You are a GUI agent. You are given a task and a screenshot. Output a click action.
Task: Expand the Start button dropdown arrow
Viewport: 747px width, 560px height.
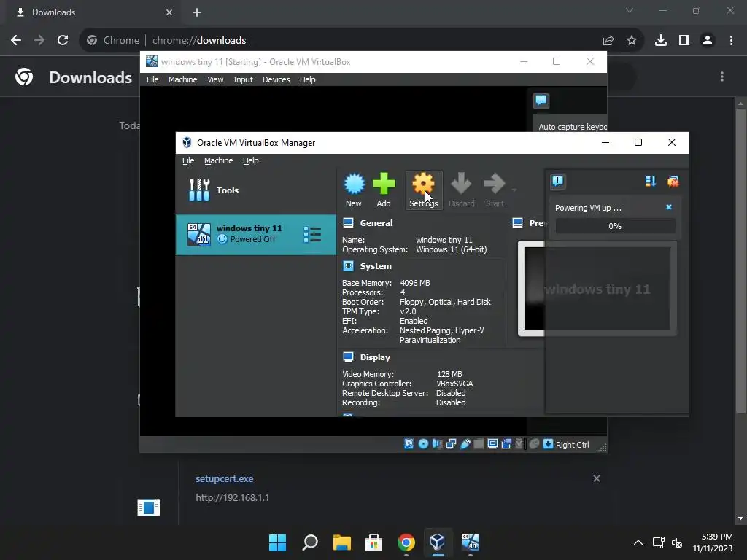pos(514,190)
